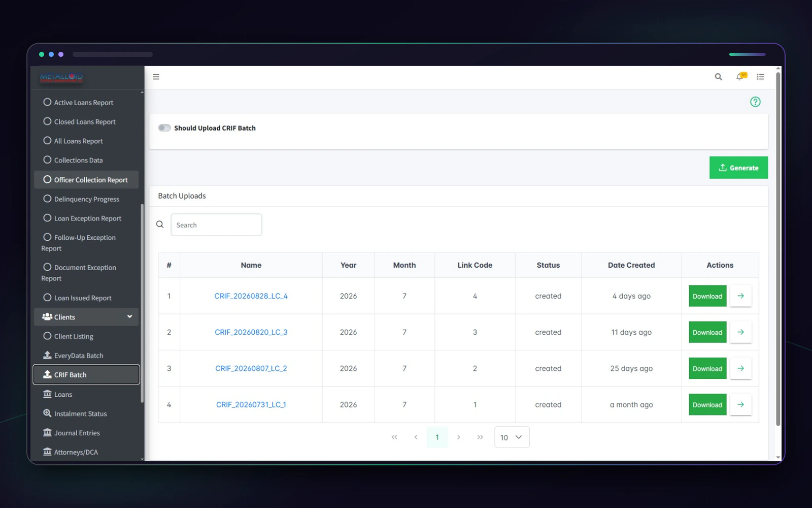Download the CRIF_20260807_LC_2 batch
Screen dimensions: 812x508
707,368
